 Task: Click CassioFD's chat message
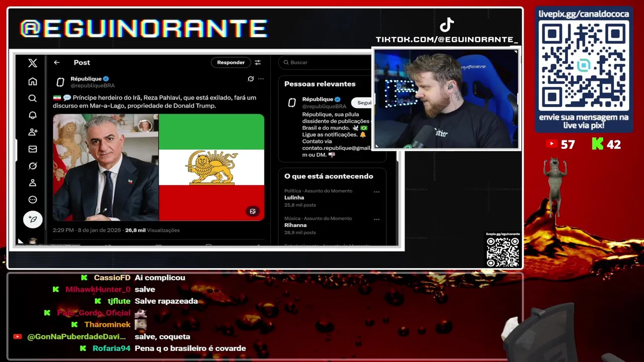tap(160, 278)
